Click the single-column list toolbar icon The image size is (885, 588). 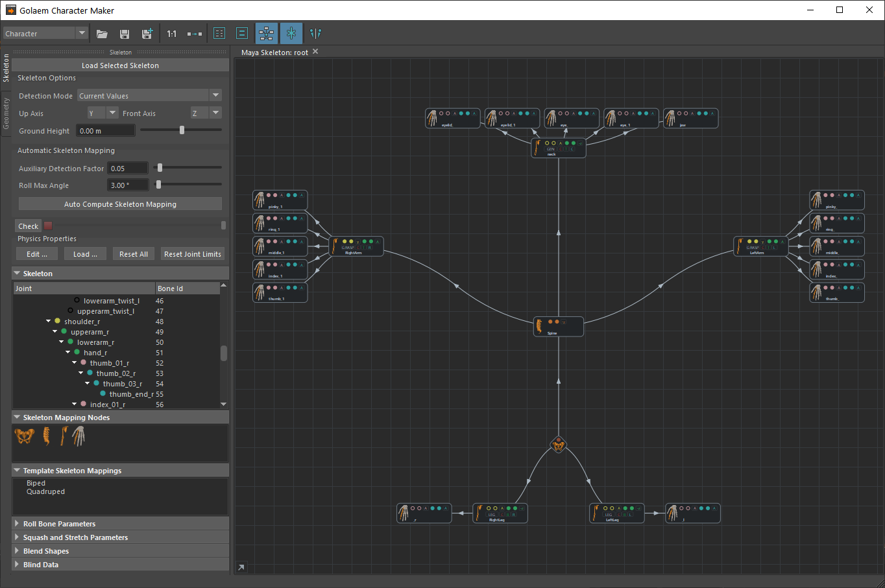(242, 34)
